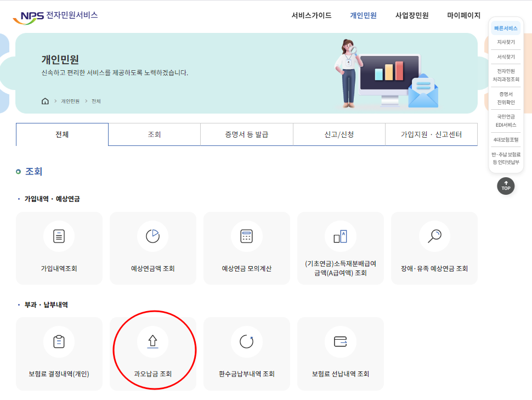Click the 빠른서비스 header button
Screen dimensions: 532x400
tap(506, 28)
